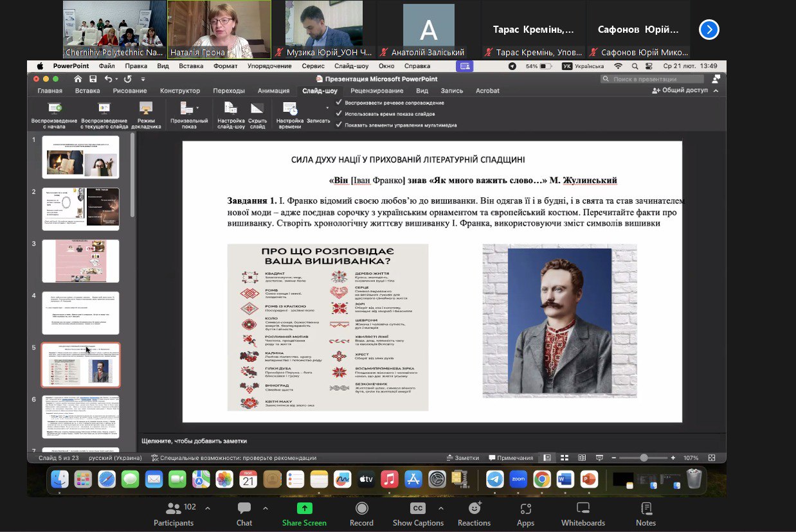Open Настройка времени rehearsal timing
The height and width of the screenshot is (532, 796).
click(289, 109)
